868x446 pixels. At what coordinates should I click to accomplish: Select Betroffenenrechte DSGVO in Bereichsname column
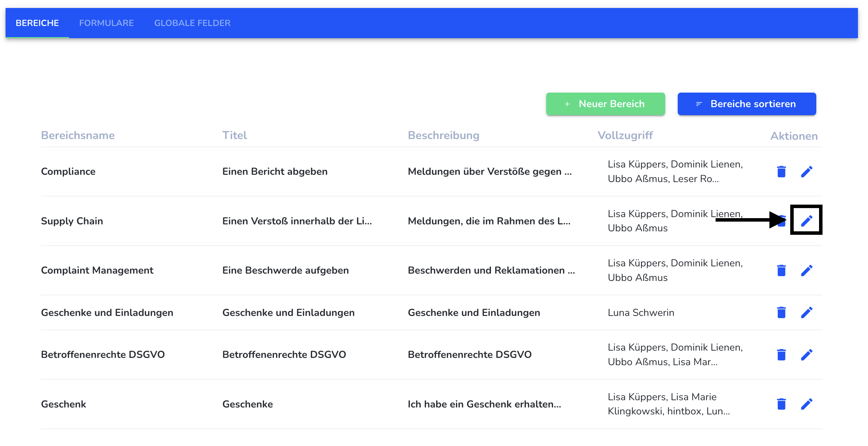103,355
